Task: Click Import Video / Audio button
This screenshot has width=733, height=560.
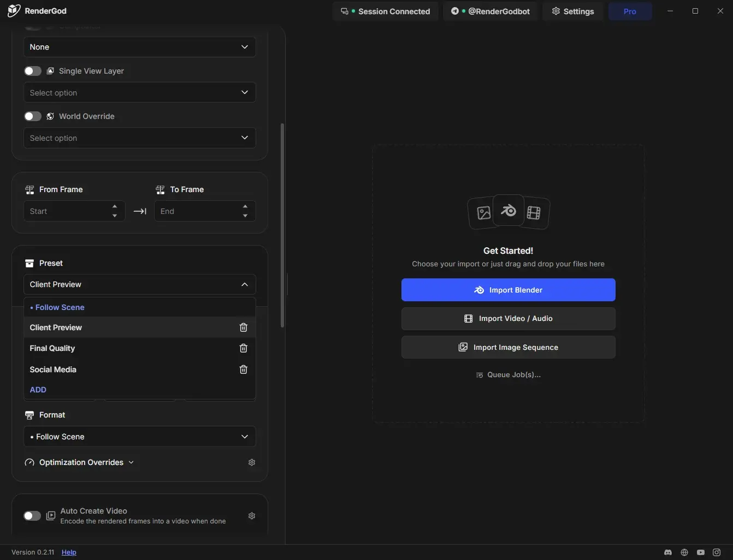Action: 509,319
